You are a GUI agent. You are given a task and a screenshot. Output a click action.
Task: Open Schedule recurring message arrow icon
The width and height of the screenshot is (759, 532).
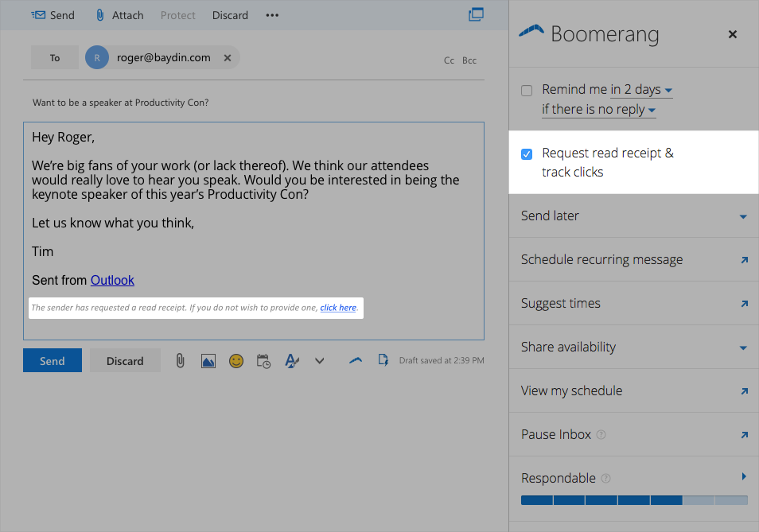pos(745,260)
